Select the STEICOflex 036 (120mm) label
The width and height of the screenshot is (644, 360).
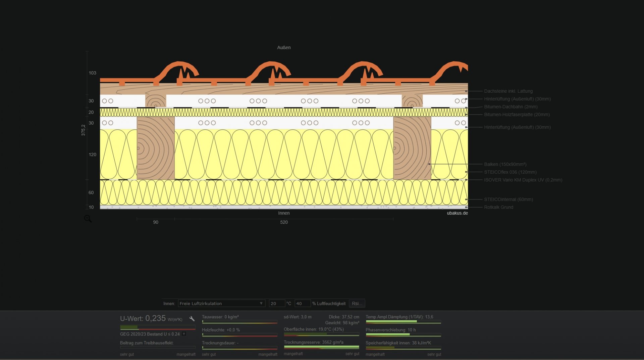click(510, 172)
